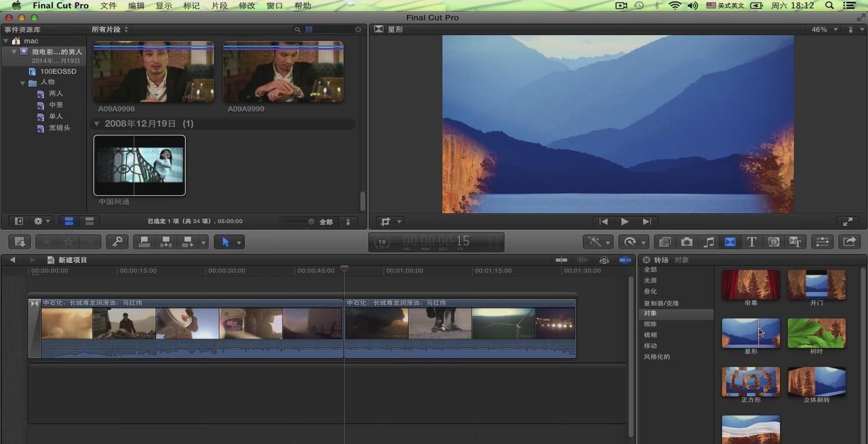
Task: Mark clip as favorite with green star
Action: tap(47, 242)
